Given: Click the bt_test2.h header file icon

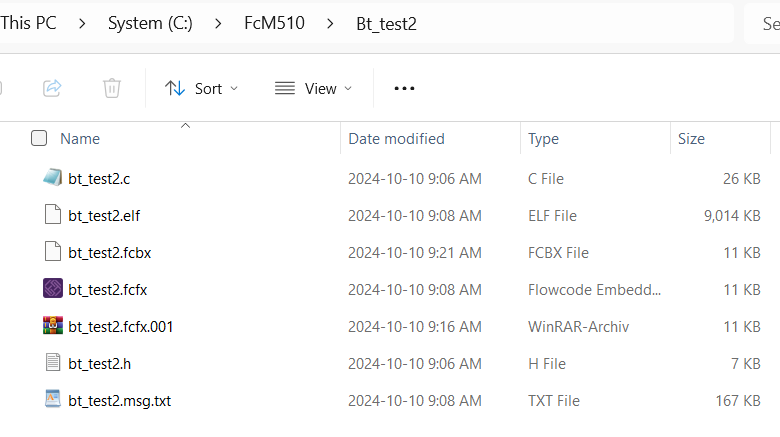Looking at the screenshot, I should (53, 363).
